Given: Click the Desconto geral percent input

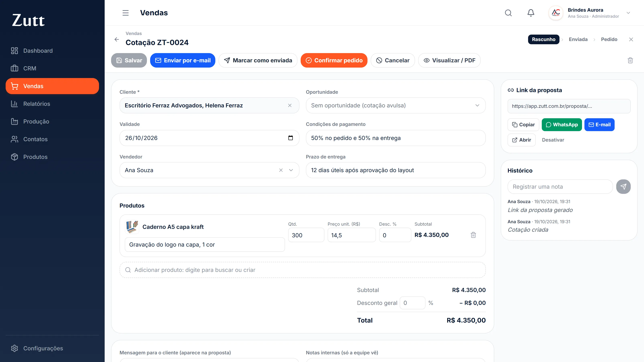Looking at the screenshot, I should coord(412,303).
